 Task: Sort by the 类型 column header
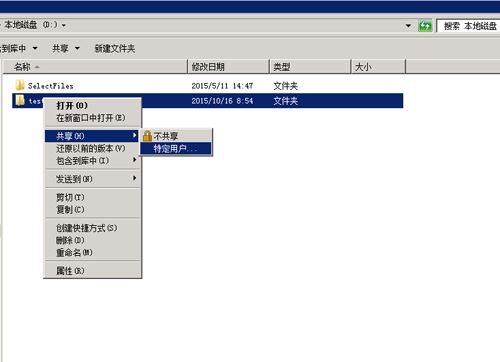point(310,67)
